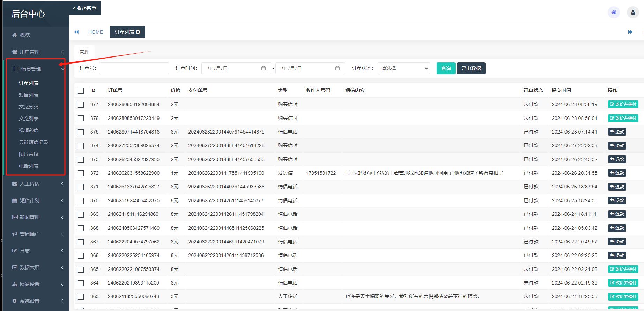Click 改价并催付 for order ID 365
644x311 pixels.
tap(623, 269)
